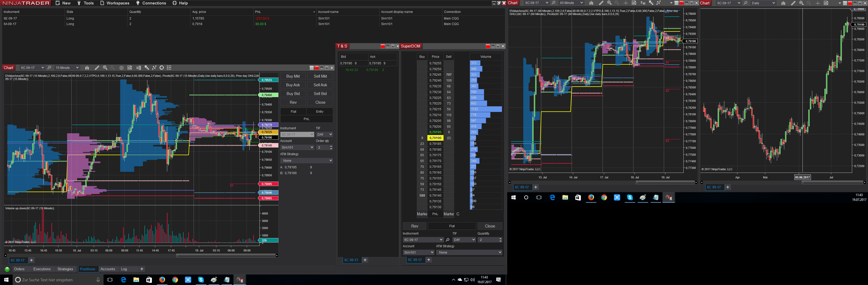Expand the 15 Minute interval dropdown

77,68
